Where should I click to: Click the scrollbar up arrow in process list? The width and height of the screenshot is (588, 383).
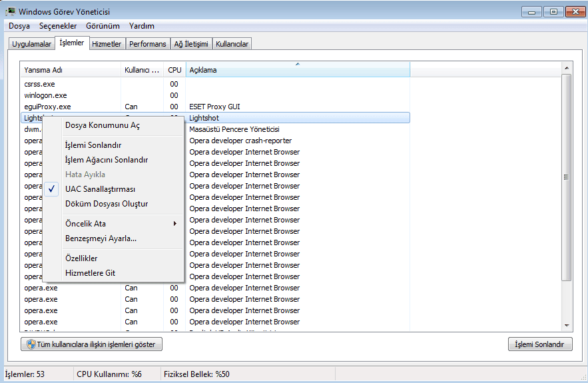567,68
